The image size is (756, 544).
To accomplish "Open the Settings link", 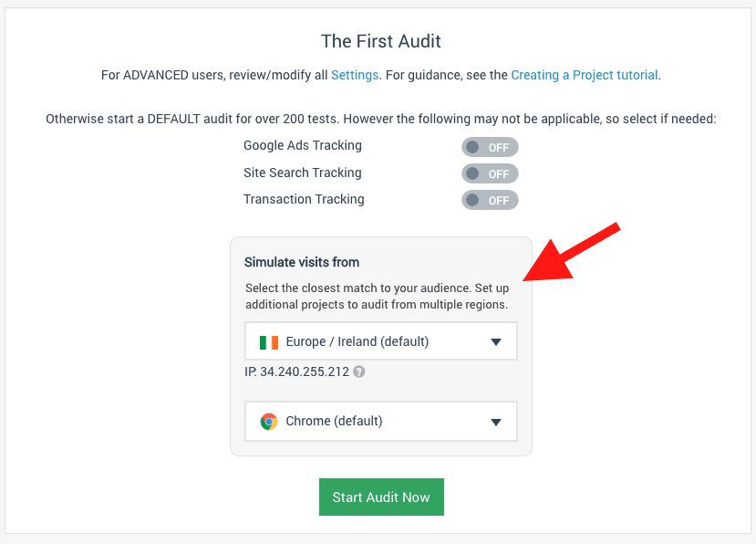I will pyautogui.click(x=355, y=75).
